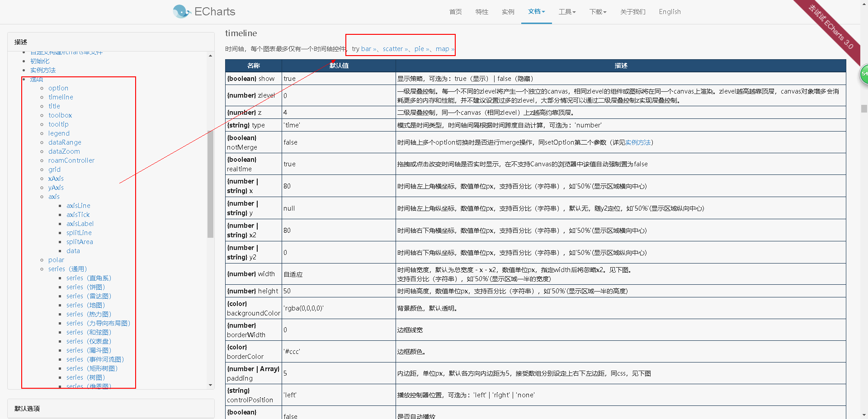Select 实例方法 in the sidebar list
The image size is (868, 419).
43,70
